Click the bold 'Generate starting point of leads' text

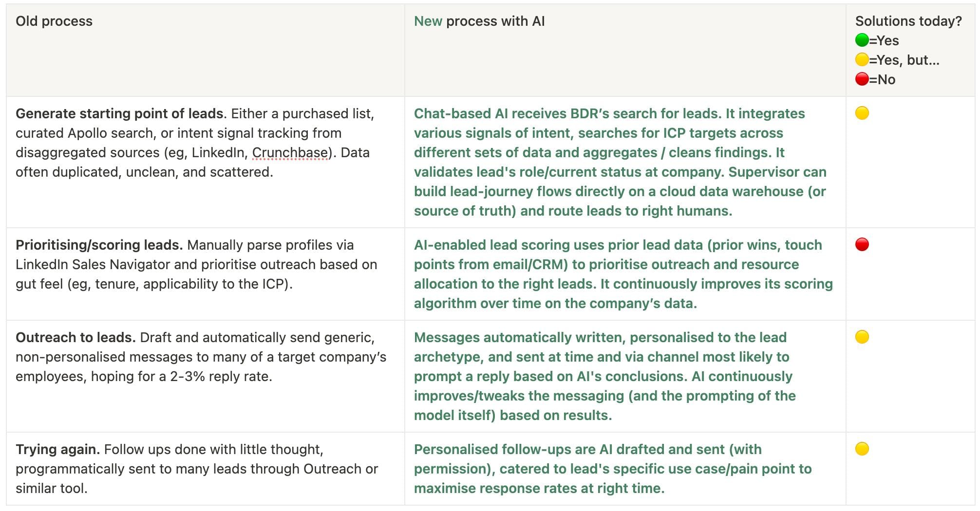tap(119, 114)
